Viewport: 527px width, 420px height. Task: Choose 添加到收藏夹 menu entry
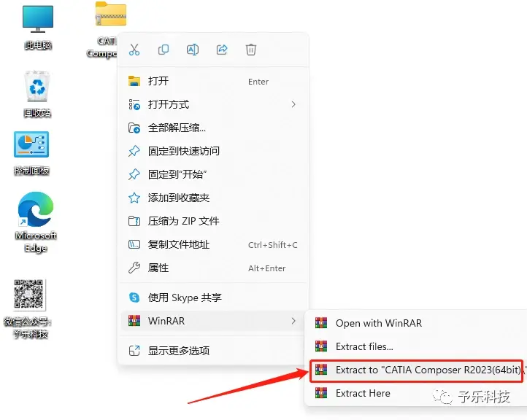click(213, 198)
